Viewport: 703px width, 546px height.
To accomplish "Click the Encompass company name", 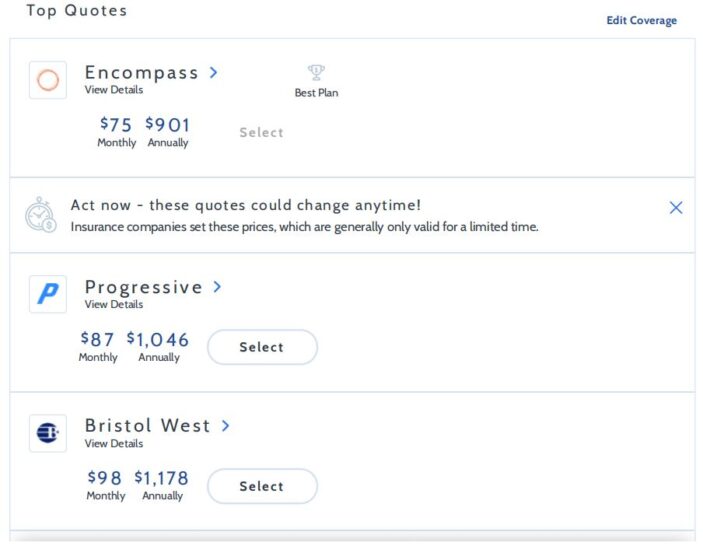I will click(142, 73).
